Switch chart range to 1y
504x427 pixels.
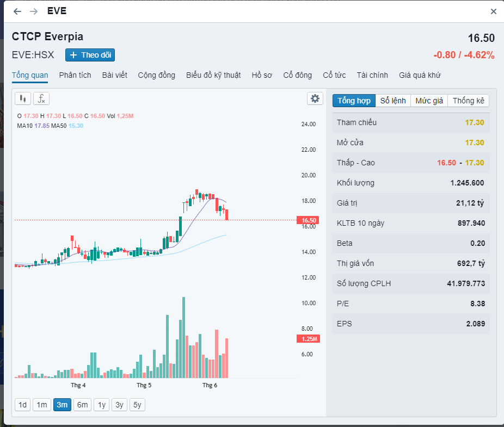pos(101,405)
